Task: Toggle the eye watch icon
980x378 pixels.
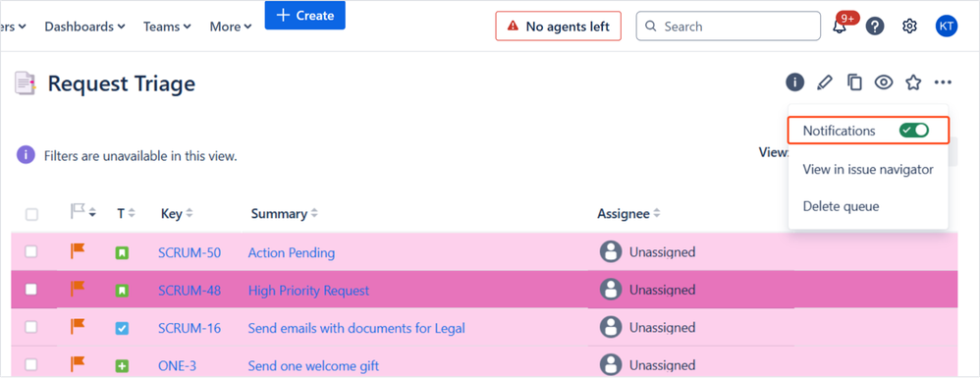Action: tap(883, 81)
